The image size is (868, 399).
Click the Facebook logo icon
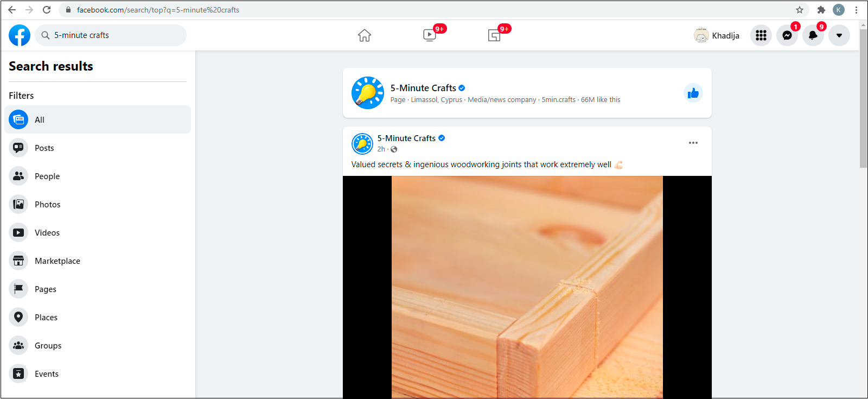pos(20,35)
